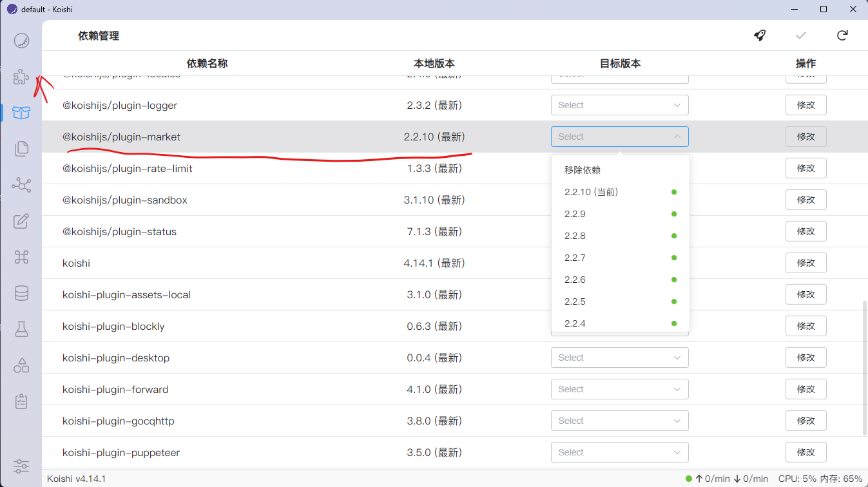Click 修改 button for koishi-plugin-puppeteer
This screenshot has width=868, height=487.
point(805,452)
